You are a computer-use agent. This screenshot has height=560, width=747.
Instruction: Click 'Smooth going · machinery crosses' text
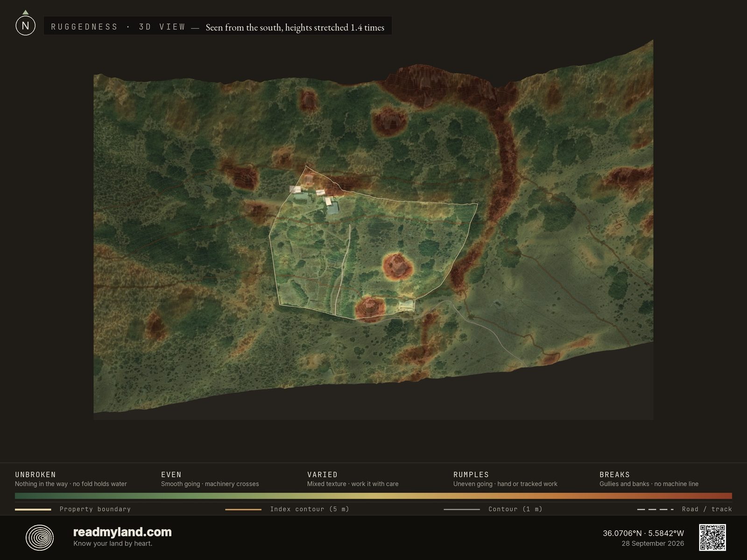click(x=210, y=484)
